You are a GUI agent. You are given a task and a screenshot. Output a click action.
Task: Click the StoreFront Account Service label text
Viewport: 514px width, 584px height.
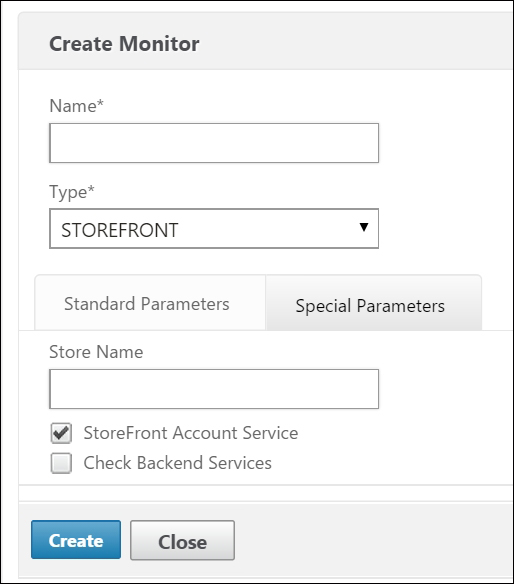tap(191, 433)
